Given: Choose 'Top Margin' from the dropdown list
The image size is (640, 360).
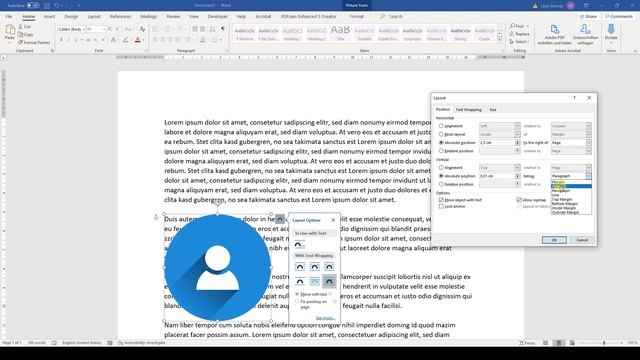Looking at the screenshot, I should tap(562, 200).
